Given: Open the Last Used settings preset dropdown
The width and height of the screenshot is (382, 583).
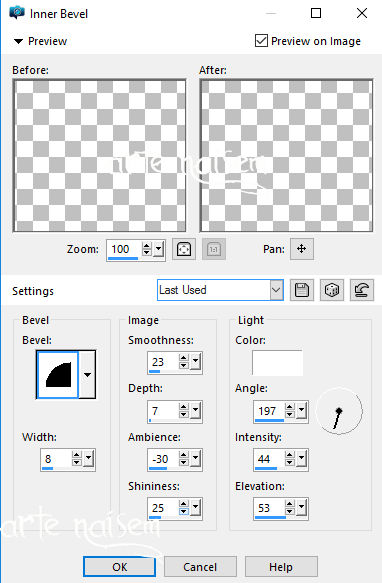Looking at the screenshot, I should [276, 290].
